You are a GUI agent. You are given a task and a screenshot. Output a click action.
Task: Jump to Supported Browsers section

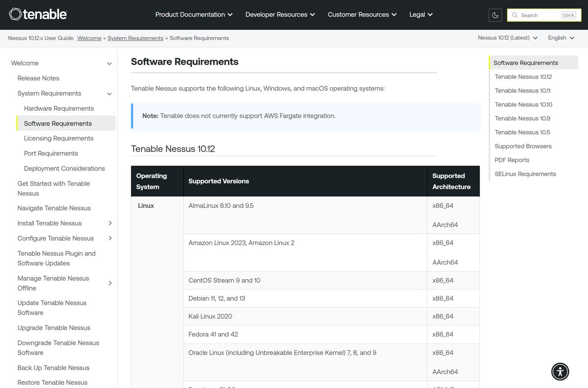tap(523, 146)
